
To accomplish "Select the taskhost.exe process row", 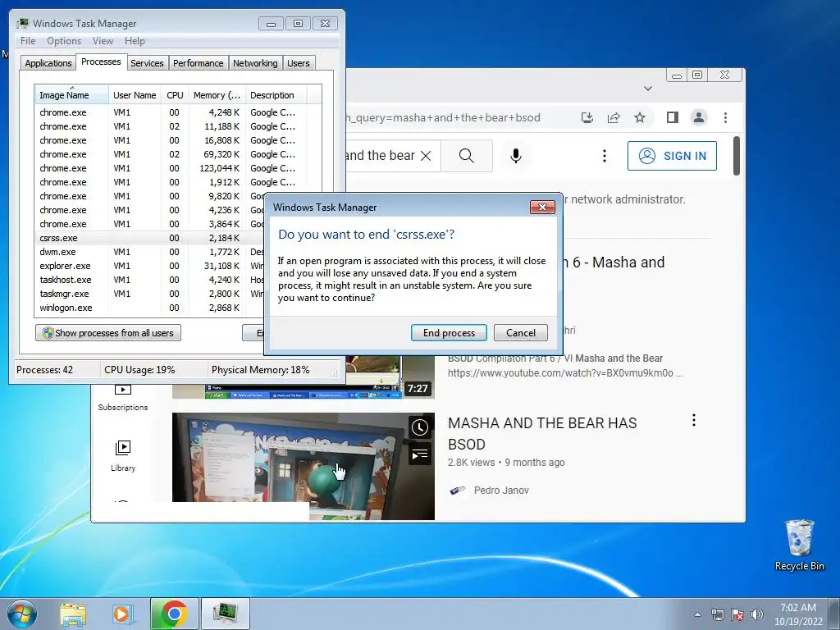I will click(150, 280).
